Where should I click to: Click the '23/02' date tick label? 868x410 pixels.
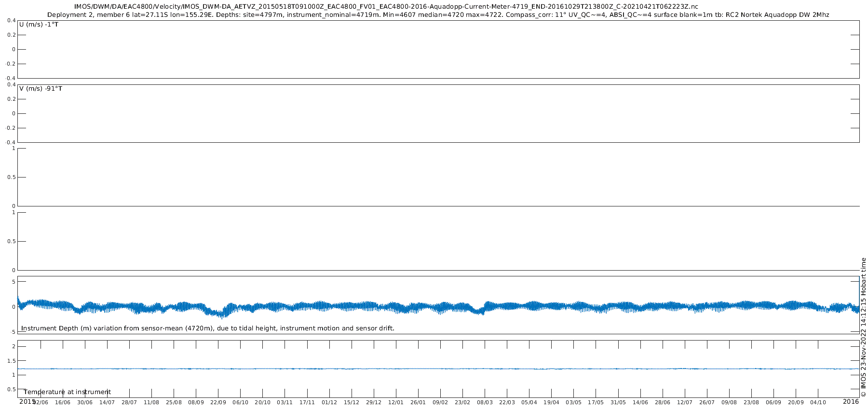[462, 402]
